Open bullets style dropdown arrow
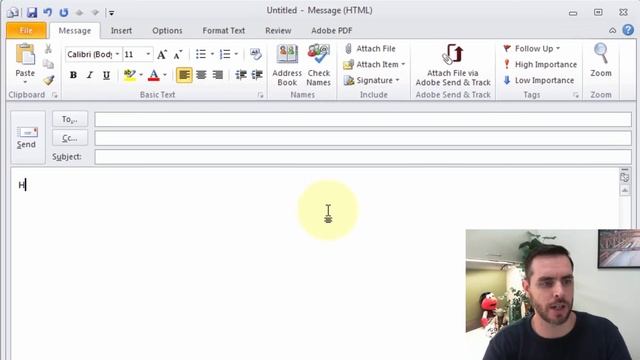The height and width of the screenshot is (360, 640). (212, 54)
